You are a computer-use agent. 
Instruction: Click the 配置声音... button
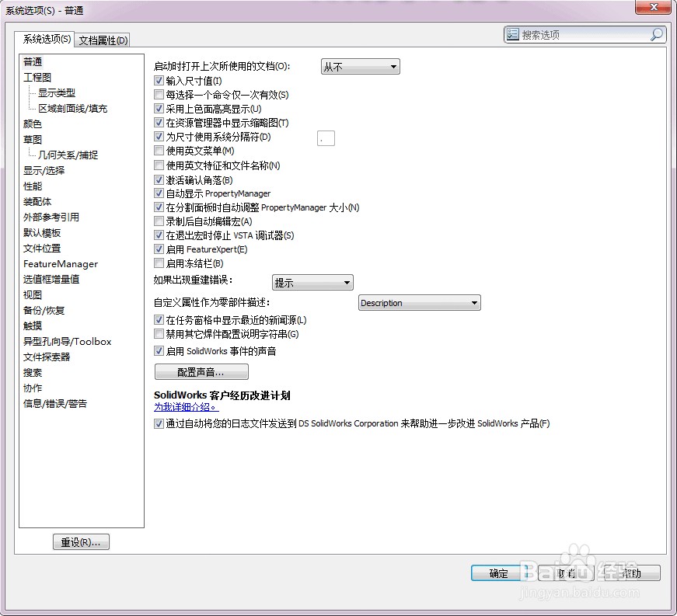(x=201, y=372)
